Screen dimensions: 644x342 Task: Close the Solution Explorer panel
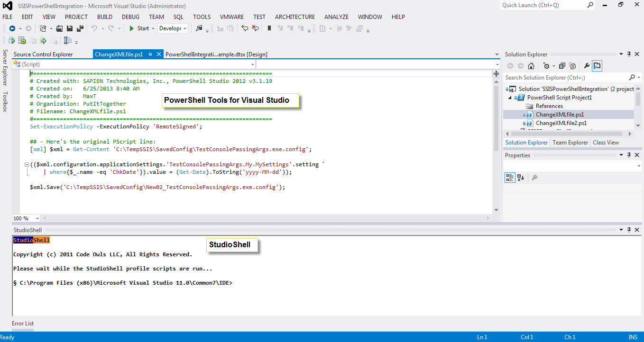tap(637, 54)
